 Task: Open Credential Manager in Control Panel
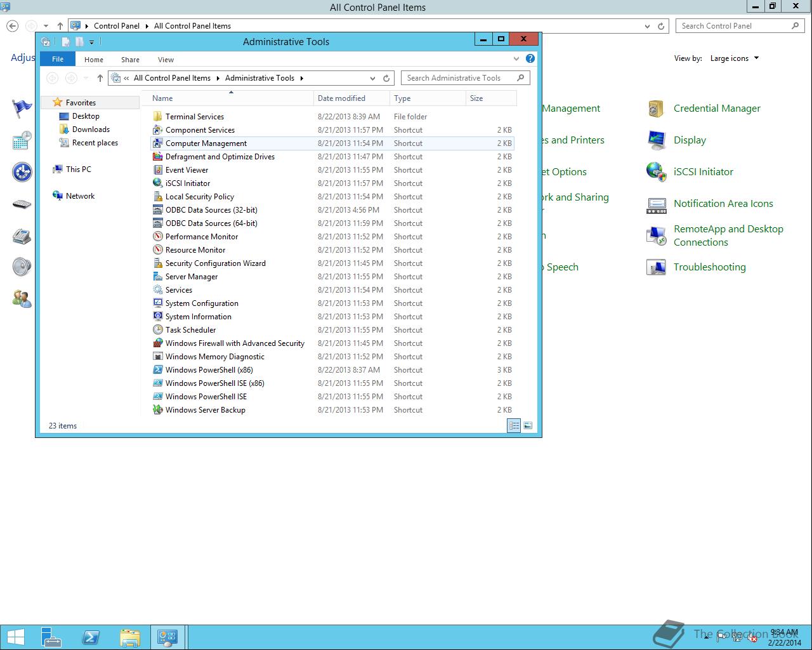717,109
